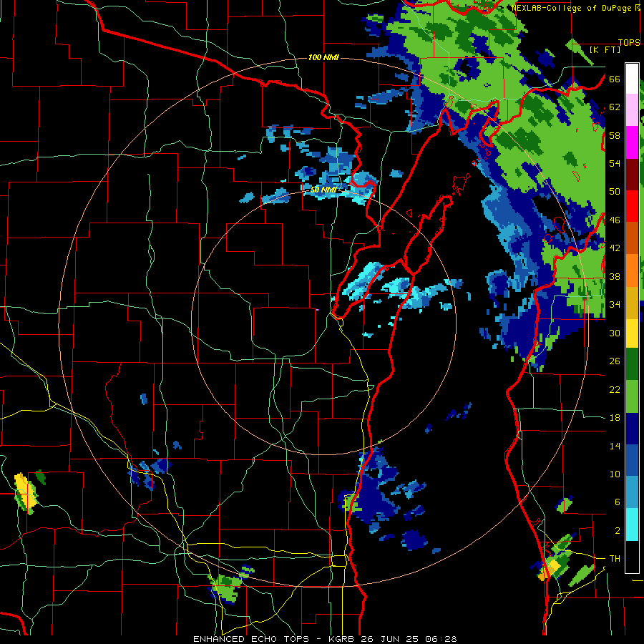Click legend value 10
The image size is (644, 644).
point(615,474)
